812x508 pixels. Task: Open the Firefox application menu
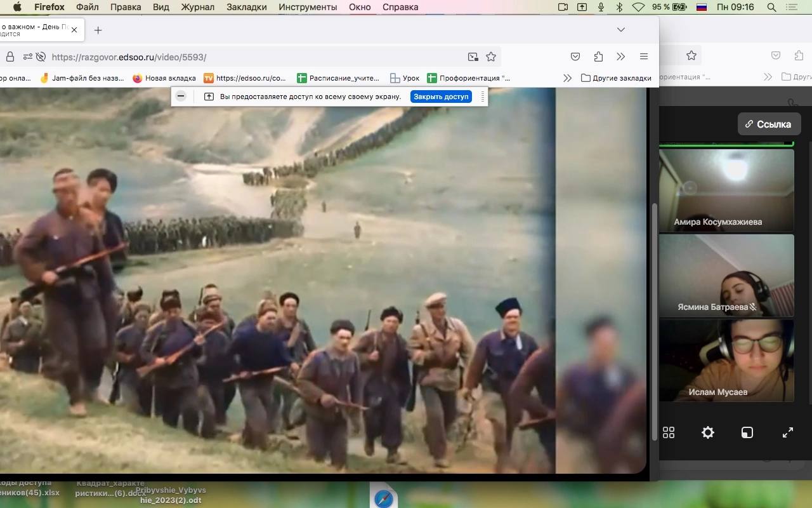49,7
